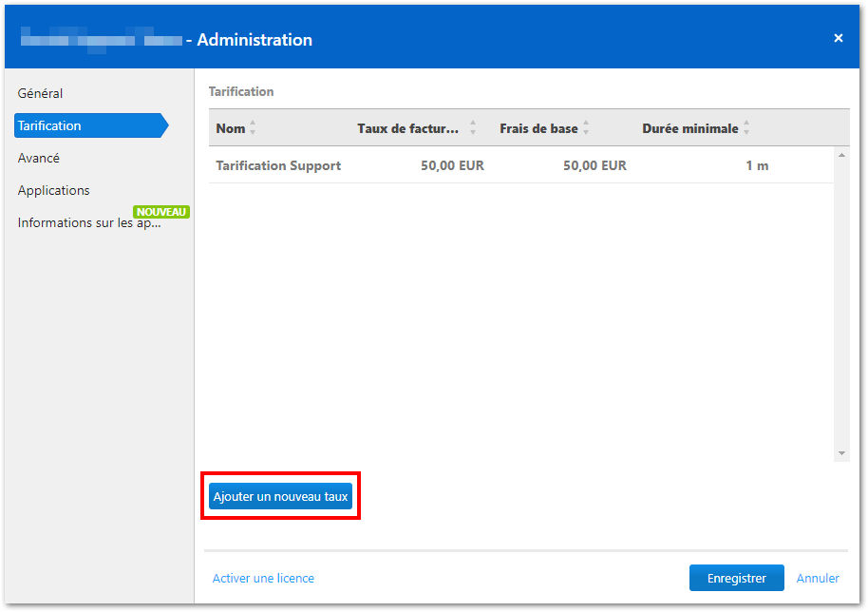Click the scrollbar down arrow in the rate list

841,453
